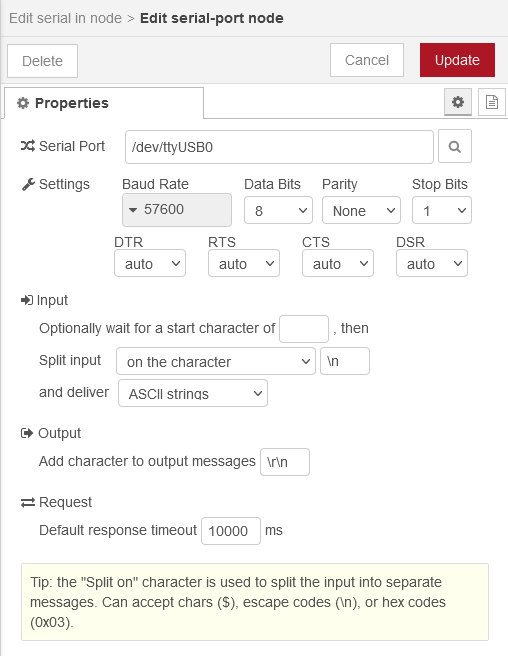Open the Stop Bits dropdown
The height and width of the screenshot is (656, 508).
pyautogui.click(x=442, y=210)
